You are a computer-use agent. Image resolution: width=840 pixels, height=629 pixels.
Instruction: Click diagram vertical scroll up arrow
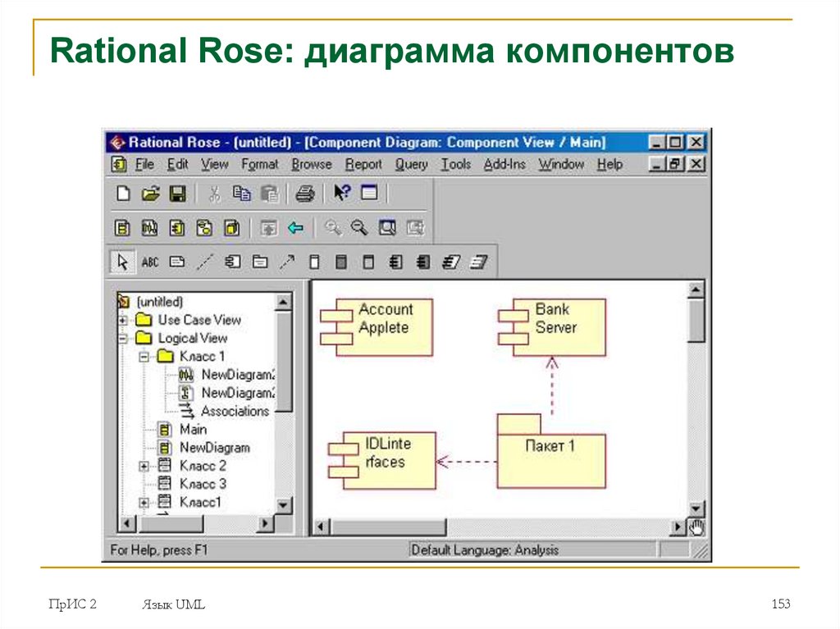coord(696,290)
